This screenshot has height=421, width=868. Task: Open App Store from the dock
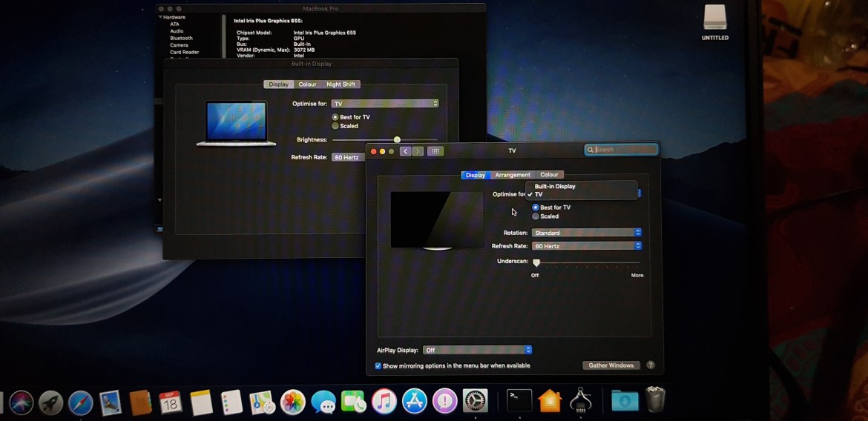click(415, 402)
